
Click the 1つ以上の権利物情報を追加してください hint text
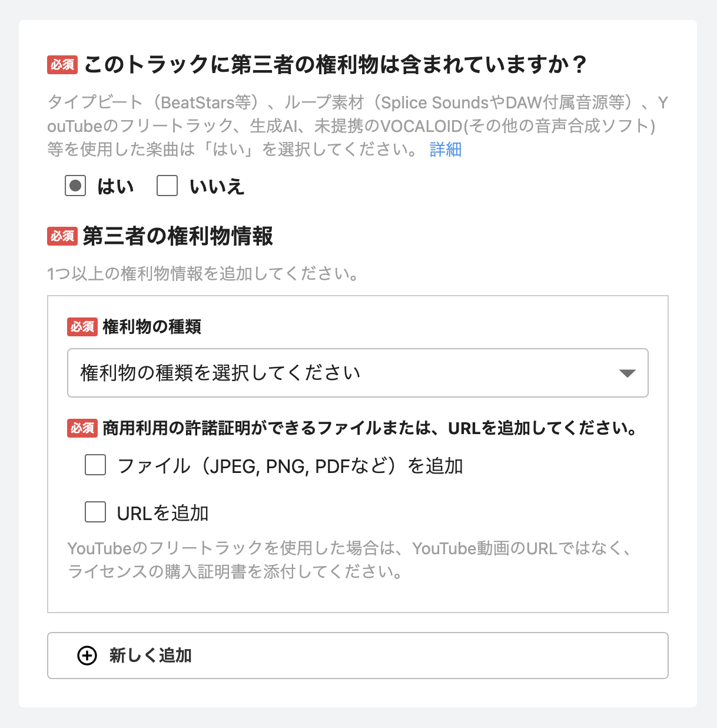point(203,274)
